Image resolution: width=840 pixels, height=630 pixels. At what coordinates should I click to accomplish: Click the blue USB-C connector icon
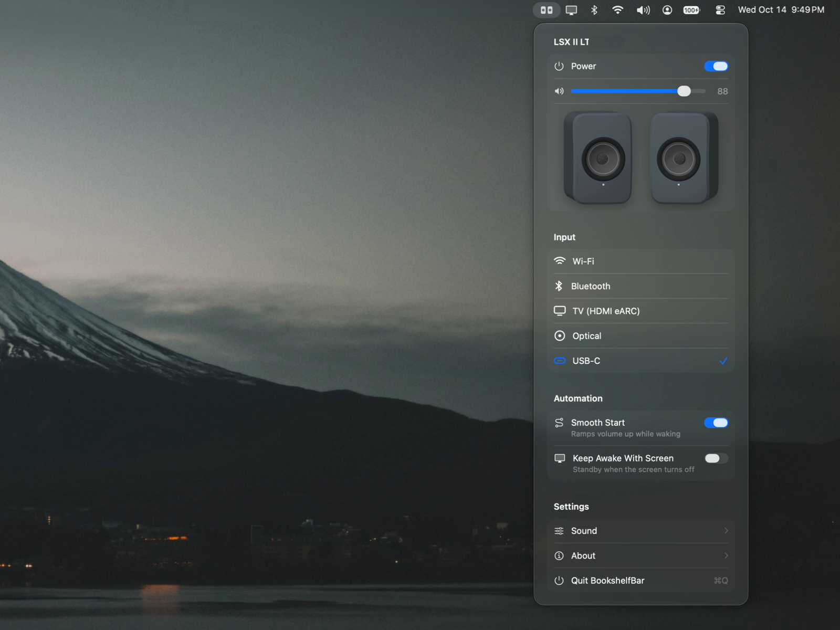click(560, 361)
